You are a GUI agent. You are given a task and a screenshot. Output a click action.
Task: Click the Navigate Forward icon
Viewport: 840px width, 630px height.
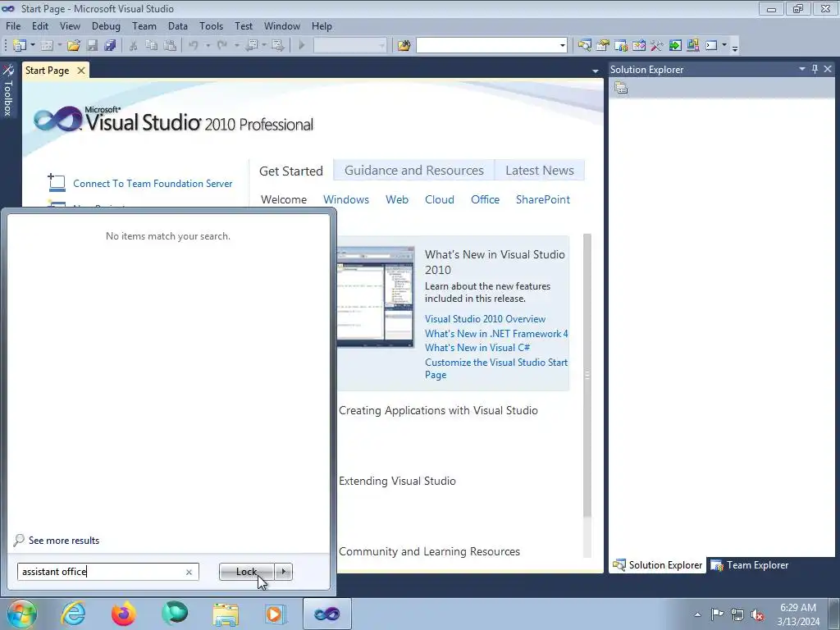(x=277, y=46)
